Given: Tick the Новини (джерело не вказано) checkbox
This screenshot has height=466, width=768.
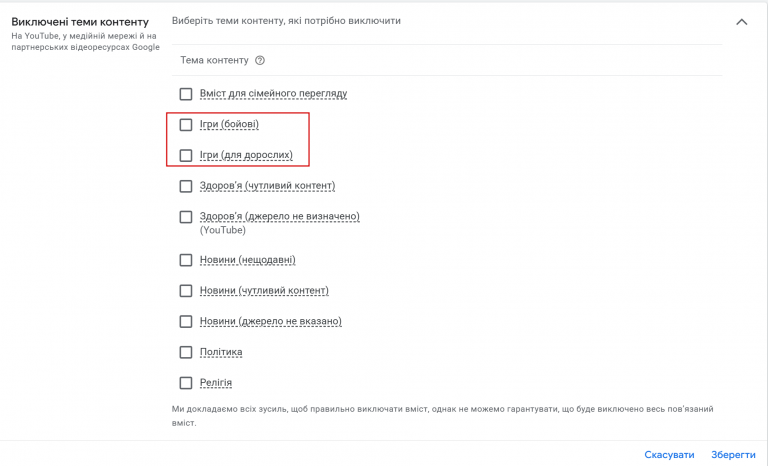Looking at the screenshot, I should [x=185, y=321].
